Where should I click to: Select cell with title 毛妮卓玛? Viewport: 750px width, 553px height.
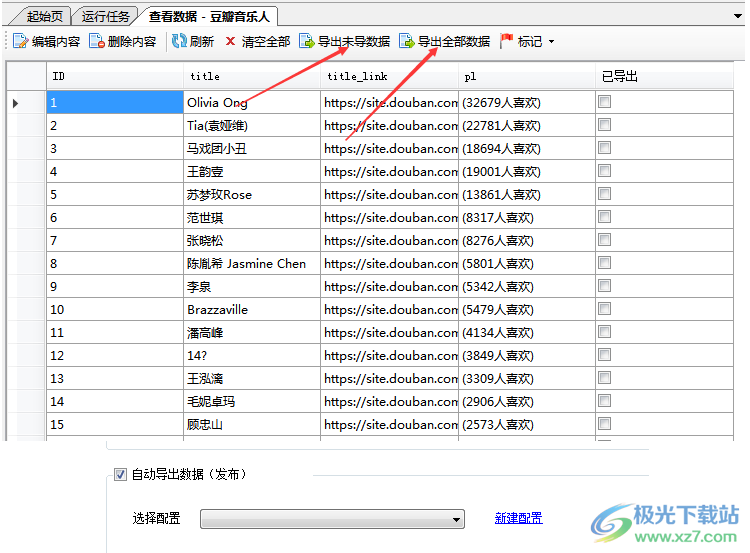(x=252, y=401)
